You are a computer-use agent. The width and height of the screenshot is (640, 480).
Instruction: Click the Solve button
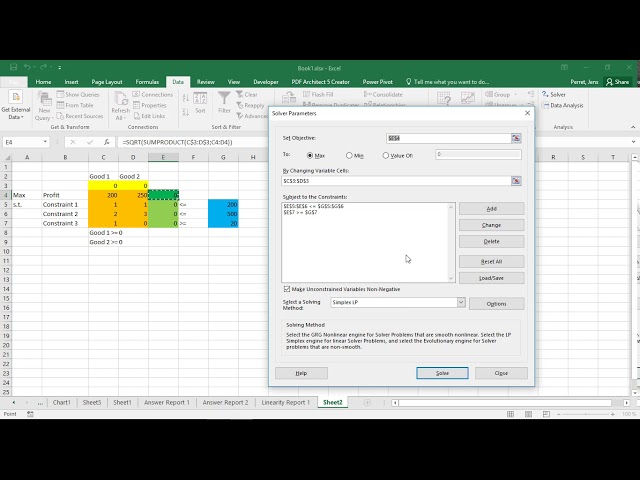coord(442,373)
